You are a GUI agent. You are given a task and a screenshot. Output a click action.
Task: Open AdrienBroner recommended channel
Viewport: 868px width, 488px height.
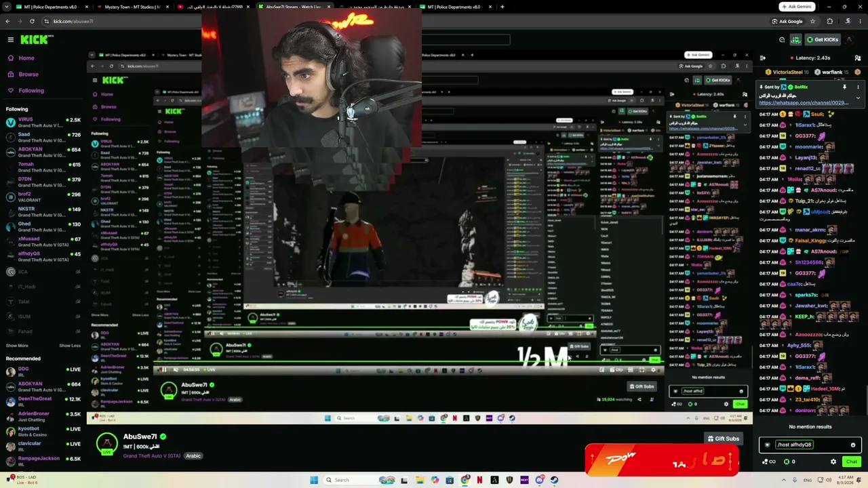[43, 416]
